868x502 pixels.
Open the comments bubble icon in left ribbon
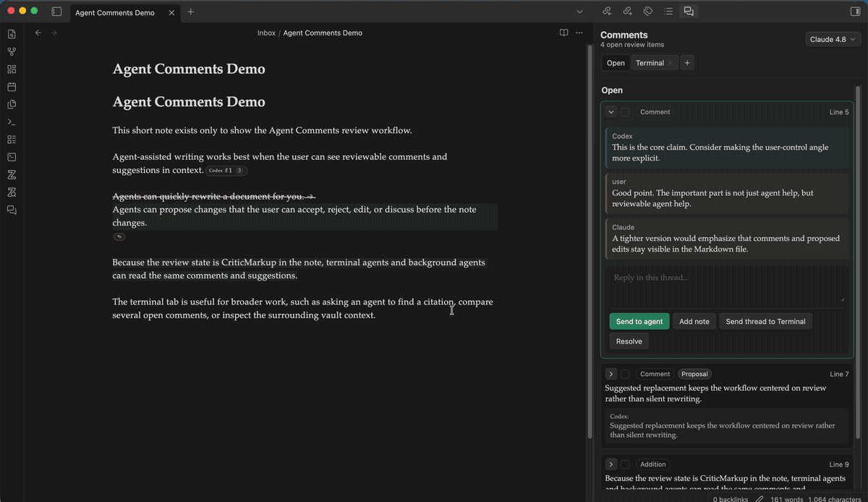(x=12, y=210)
